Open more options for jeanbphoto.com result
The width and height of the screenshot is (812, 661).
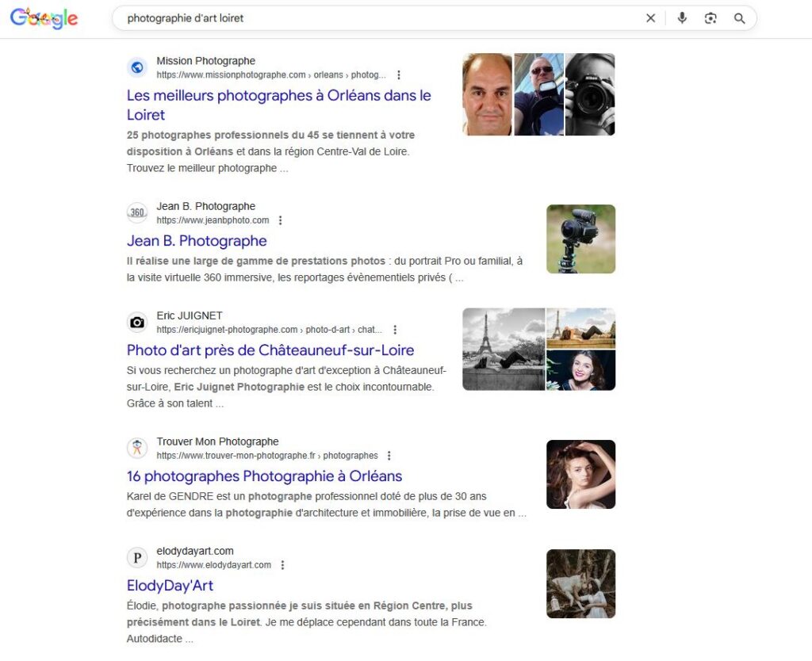coord(280,220)
